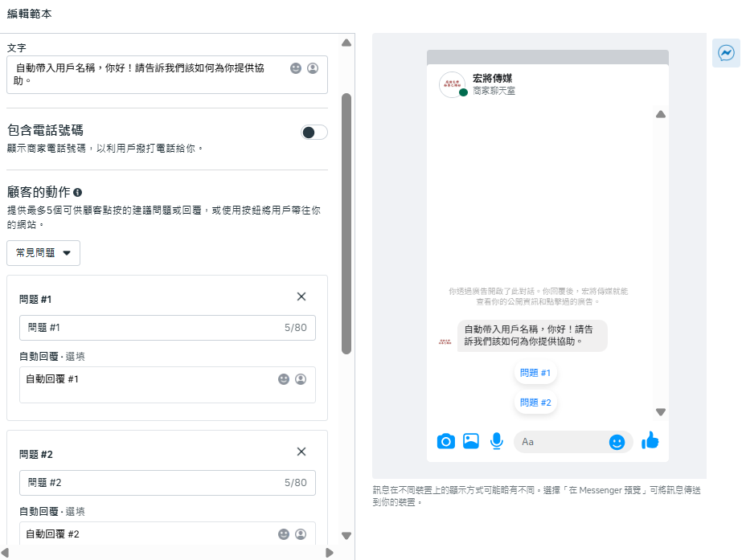Open the 常見問題 dropdown
Image resolution: width=746 pixels, height=560 pixels.
pyautogui.click(x=43, y=253)
